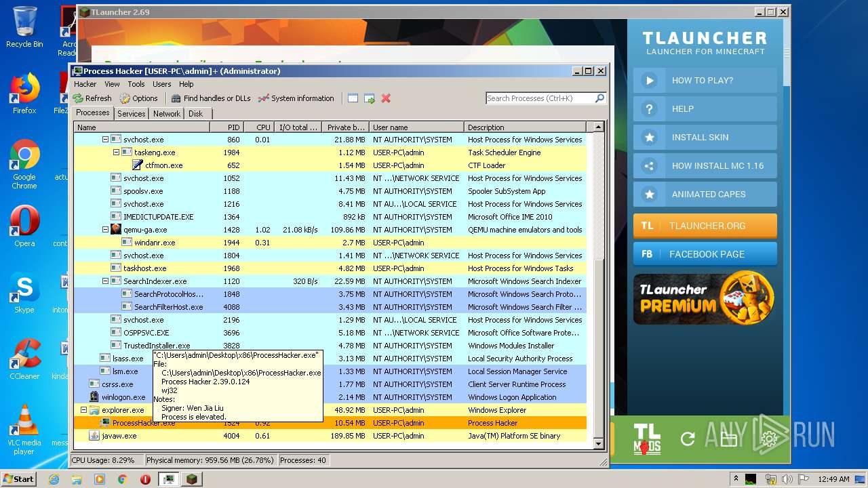The width and height of the screenshot is (868, 488).
Task: Sort by the I/O total column
Action: click(x=298, y=127)
